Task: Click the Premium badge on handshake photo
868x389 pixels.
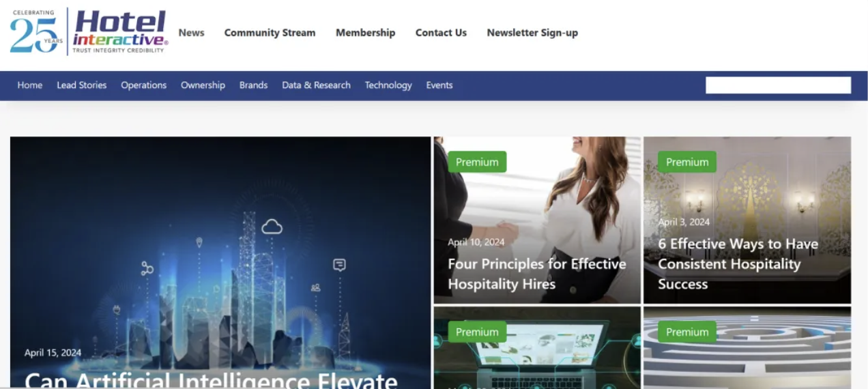Action: 477,162
